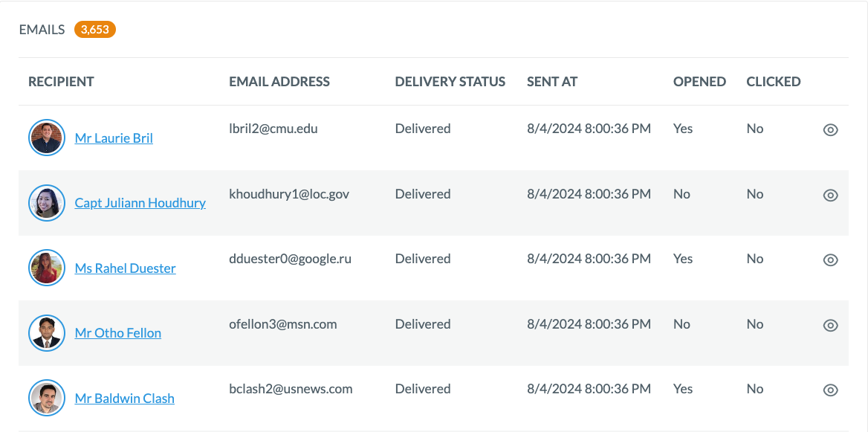Open eye icon for Capt Juliann Houdhury
This screenshot has height=432, width=868.
[830, 195]
